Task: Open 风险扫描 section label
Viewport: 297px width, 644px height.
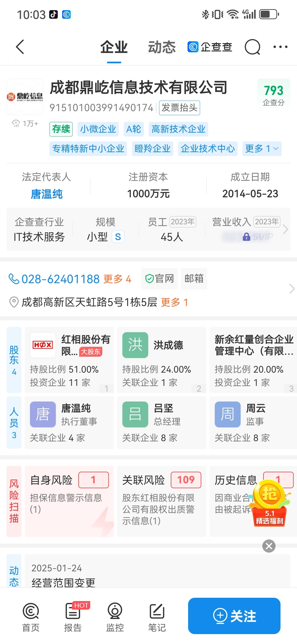Action: tap(14, 501)
